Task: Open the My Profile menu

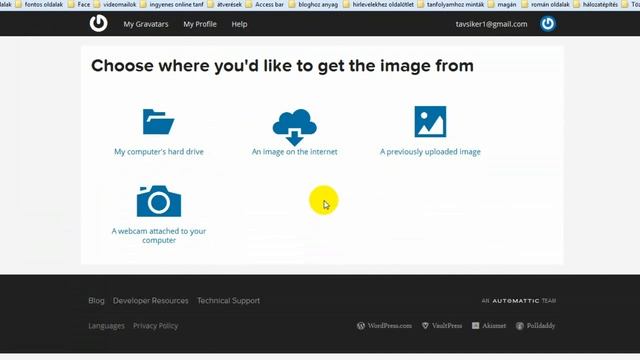Action: (200, 24)
